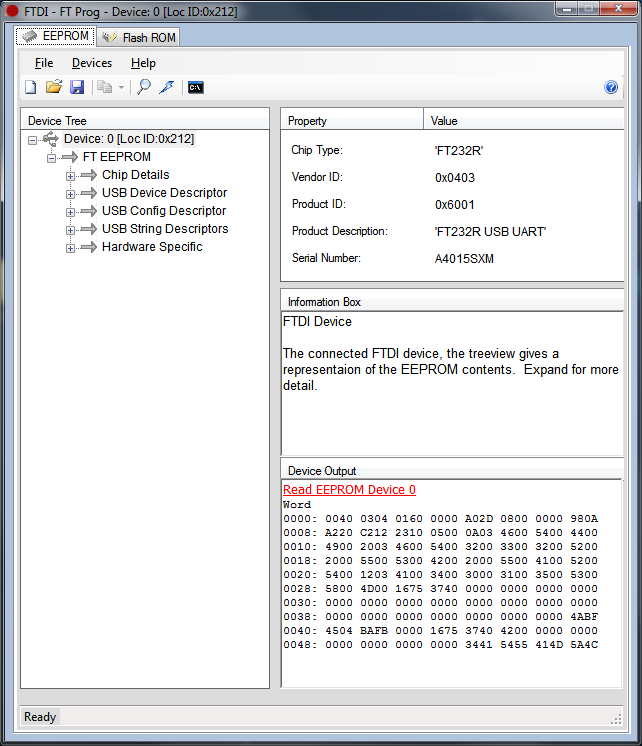Click the arrow icon beside Chip Details
This screenshot has height=746, width=642.
coord(89,175)
